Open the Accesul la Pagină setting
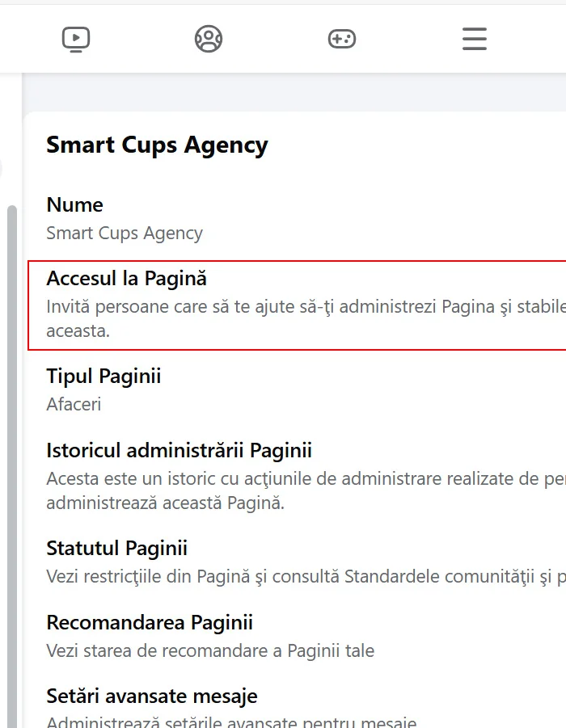The image size is (566, 728). pos(127,279)
